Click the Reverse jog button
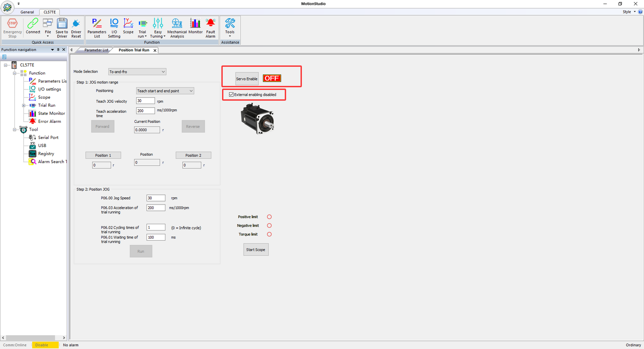The width and height of the screenshot is (644, 349). (193, 126)
